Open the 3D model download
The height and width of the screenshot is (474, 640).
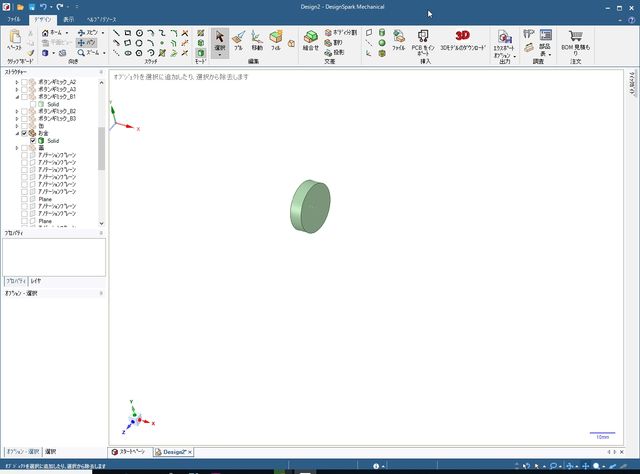pos(463,40)
